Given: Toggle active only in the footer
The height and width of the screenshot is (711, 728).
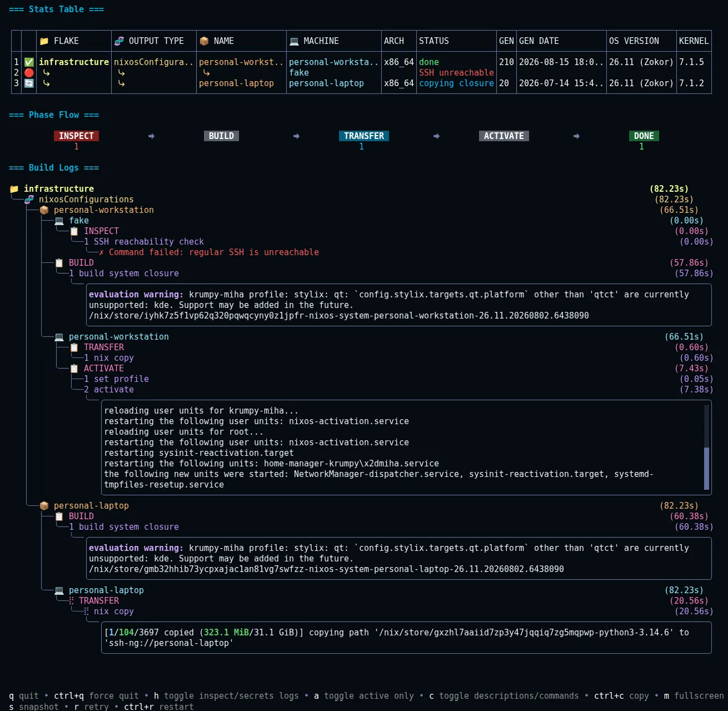Looking at the screenshot, I should [364, 696].
